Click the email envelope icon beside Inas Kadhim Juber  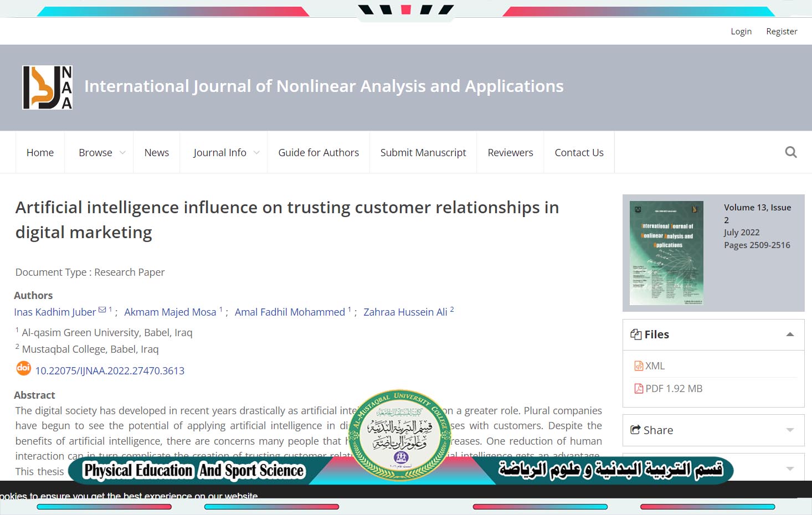point(102,310)
